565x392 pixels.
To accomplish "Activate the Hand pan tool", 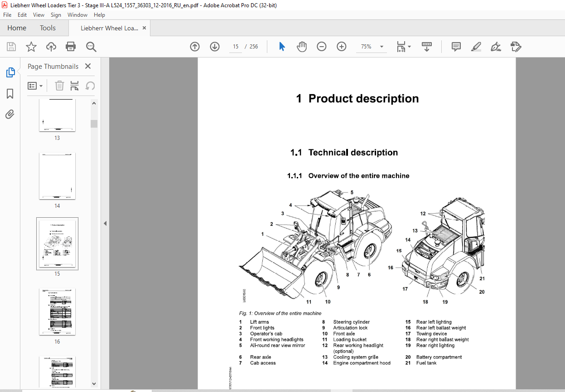I will (x=302, y=47).
